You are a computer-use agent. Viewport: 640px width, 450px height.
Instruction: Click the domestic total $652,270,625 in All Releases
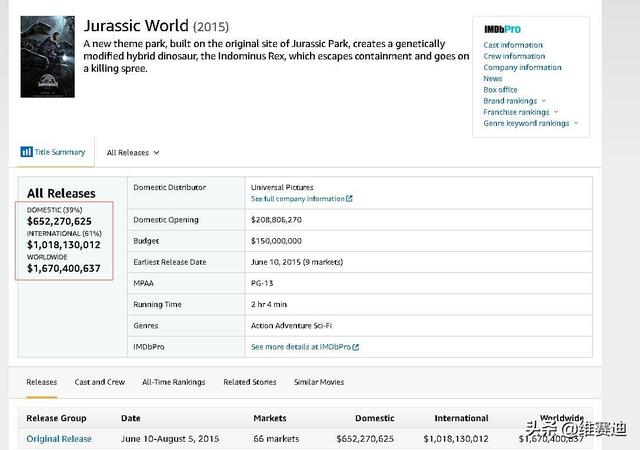(59, 221)
